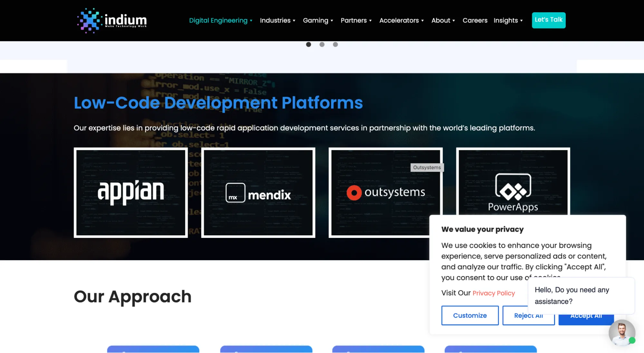This screenshot has width=644, height=353.
Task: Expand the Digital Engineering dropdown arrow
Action: pos(251,21)
